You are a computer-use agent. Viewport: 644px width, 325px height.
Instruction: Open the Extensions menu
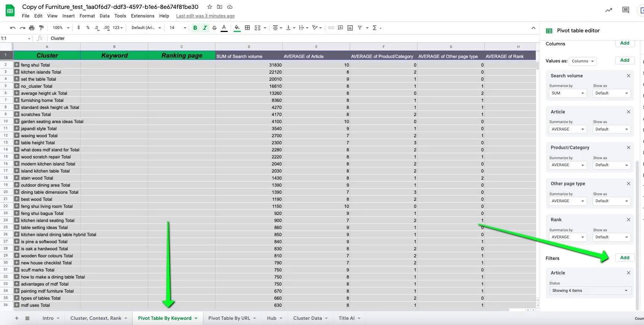142,16
